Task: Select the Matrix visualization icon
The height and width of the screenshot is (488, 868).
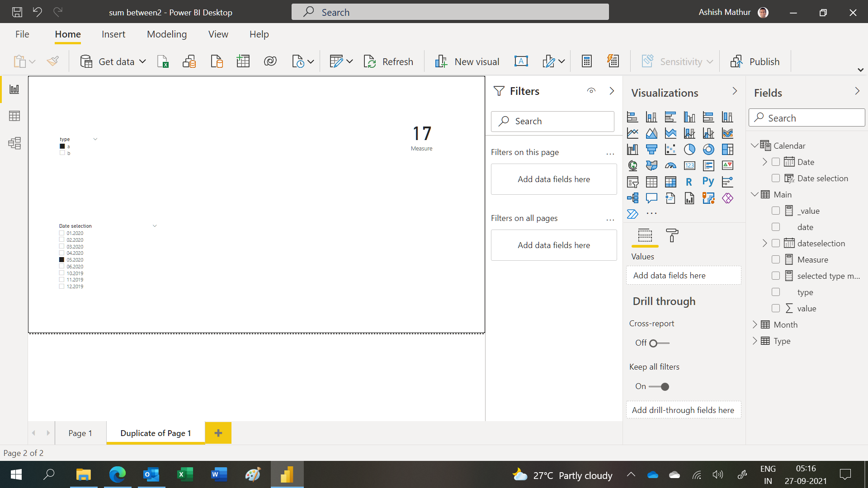Action: [670, 182]
